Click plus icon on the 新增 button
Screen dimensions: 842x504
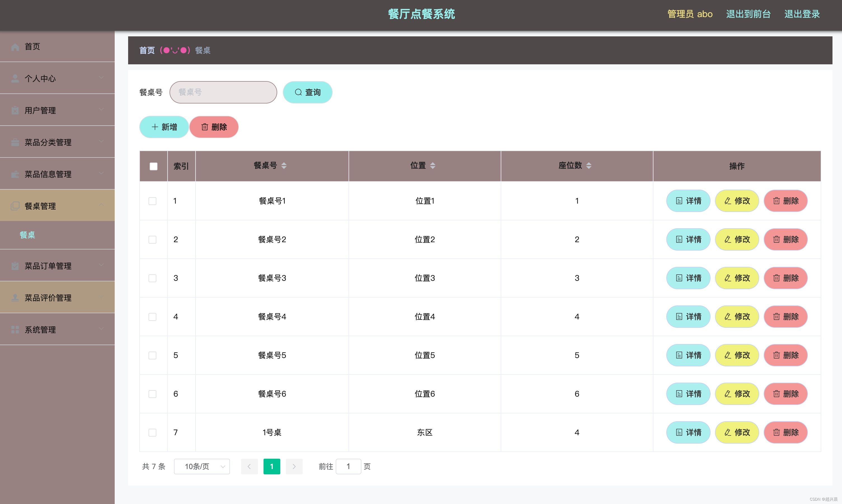155,127
